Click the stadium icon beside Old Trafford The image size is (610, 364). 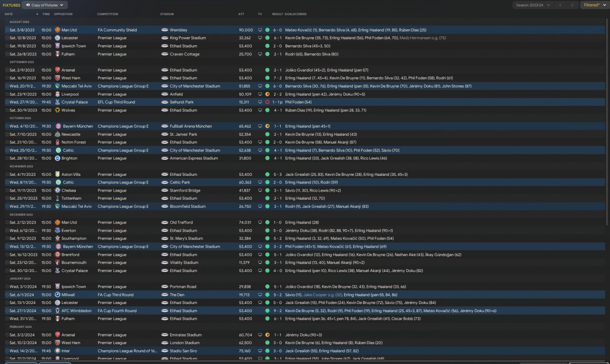coord(164,222)
